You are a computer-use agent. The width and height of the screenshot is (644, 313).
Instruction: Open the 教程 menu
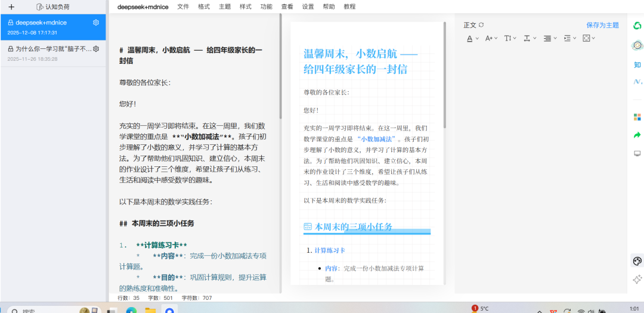(349, 7)
